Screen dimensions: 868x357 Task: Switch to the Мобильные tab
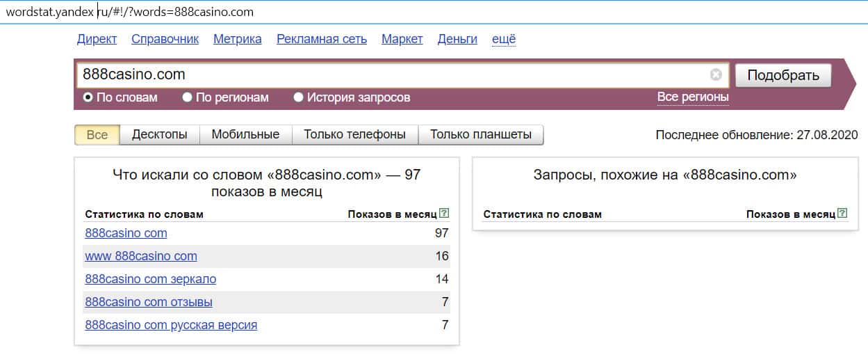pyautogui.click(x=245, y=134)
